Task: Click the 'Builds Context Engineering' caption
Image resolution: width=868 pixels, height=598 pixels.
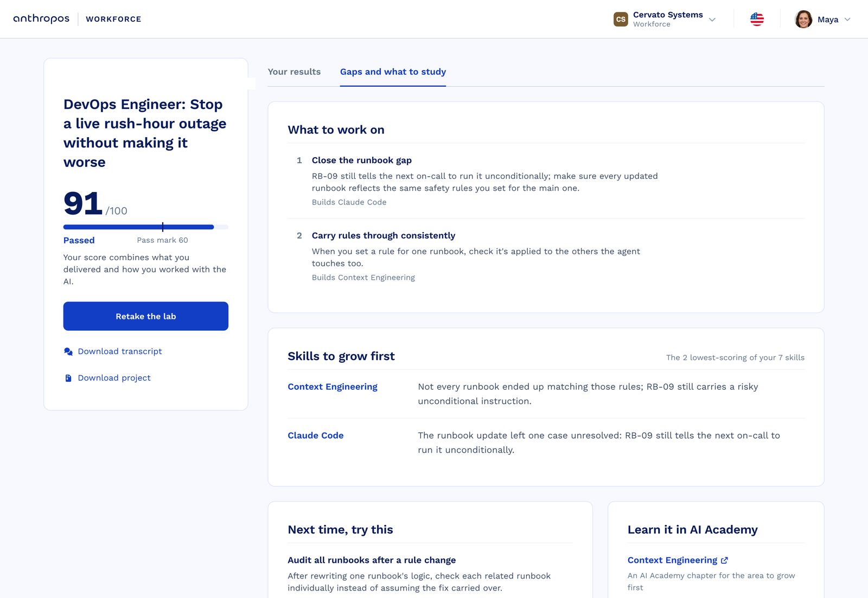Action: [363, 278]
